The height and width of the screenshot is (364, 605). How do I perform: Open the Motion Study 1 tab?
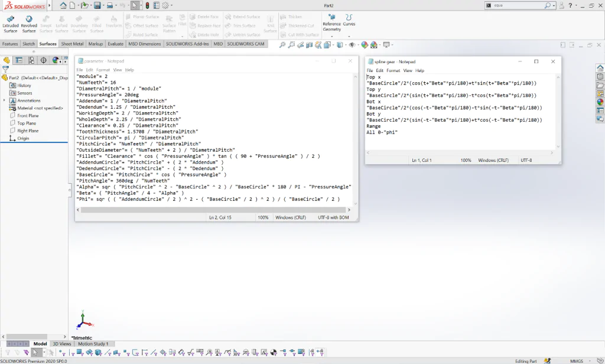click(93, 343)
